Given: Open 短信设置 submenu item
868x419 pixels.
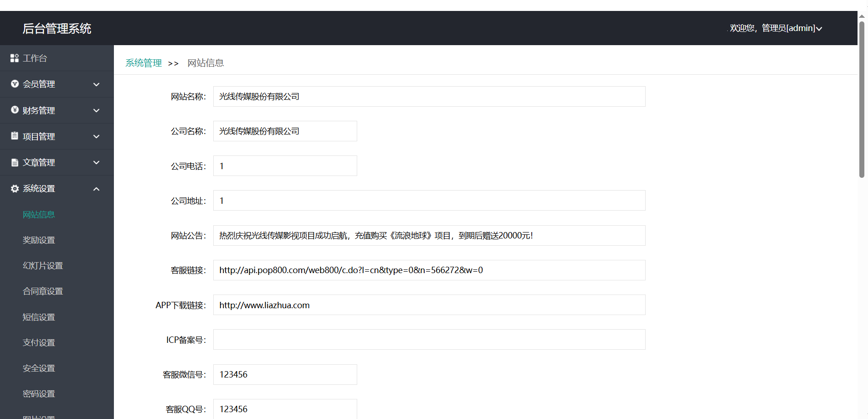Looking at the screenshot, I should (x=39, y=317).
